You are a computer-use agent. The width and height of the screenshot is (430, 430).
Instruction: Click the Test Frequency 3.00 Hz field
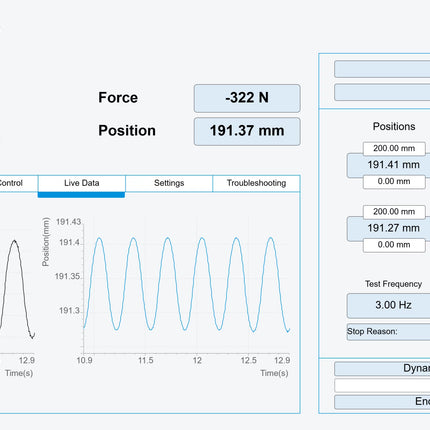point(389,305)
